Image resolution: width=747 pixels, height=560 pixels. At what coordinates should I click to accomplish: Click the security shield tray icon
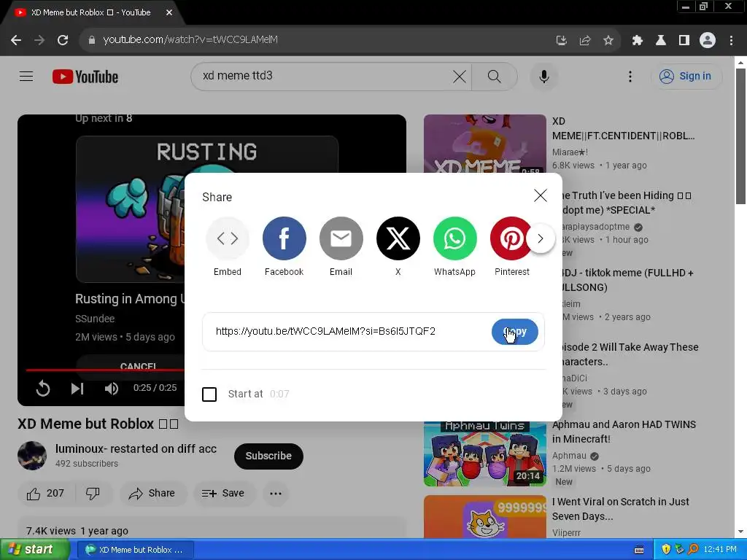click(x=666, y=550)
